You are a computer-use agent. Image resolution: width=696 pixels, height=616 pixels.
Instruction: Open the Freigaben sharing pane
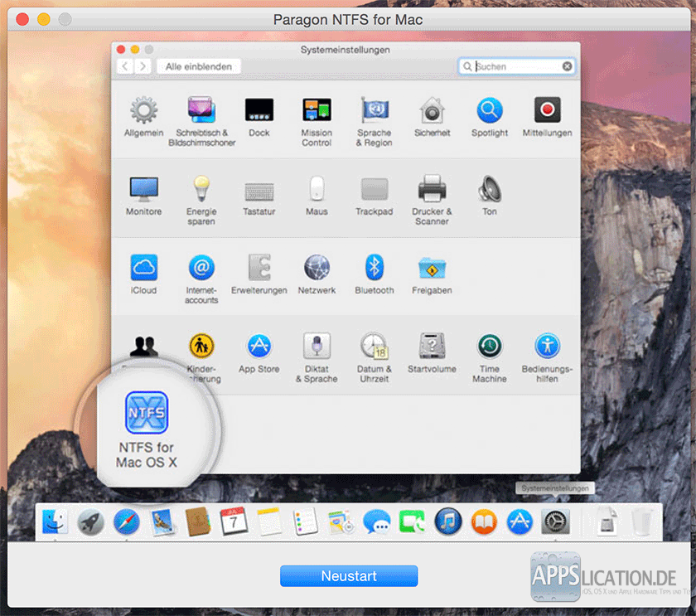click(x=432, y=274)
